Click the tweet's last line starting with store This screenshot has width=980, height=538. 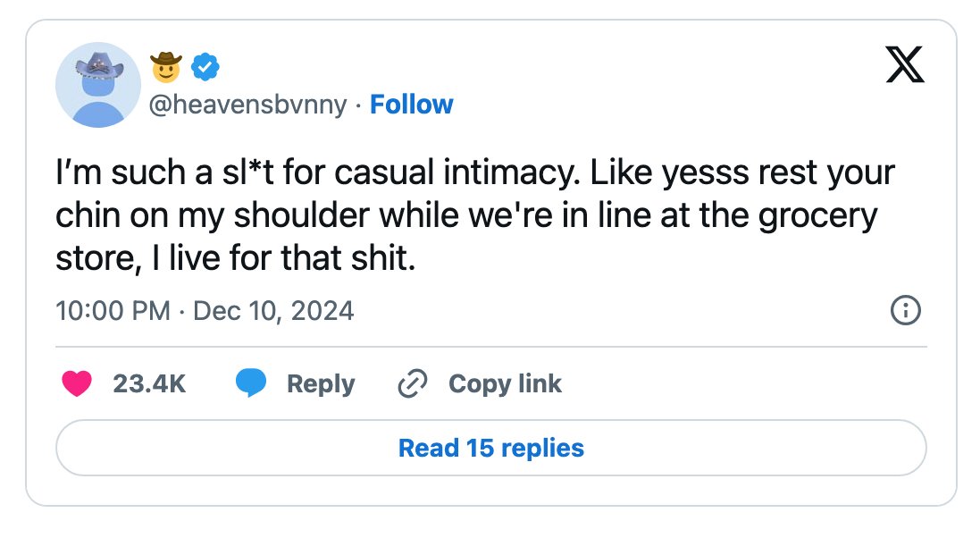coord(236,258)
